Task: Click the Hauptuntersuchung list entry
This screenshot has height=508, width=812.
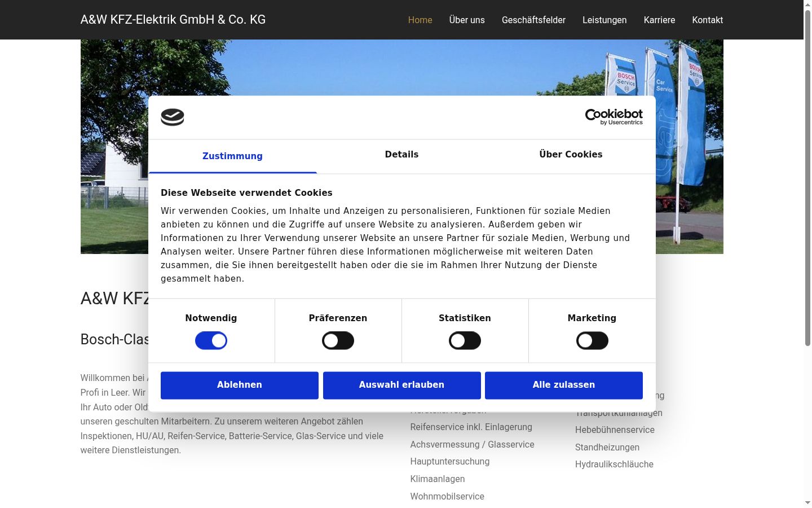Action: [450, 462]
